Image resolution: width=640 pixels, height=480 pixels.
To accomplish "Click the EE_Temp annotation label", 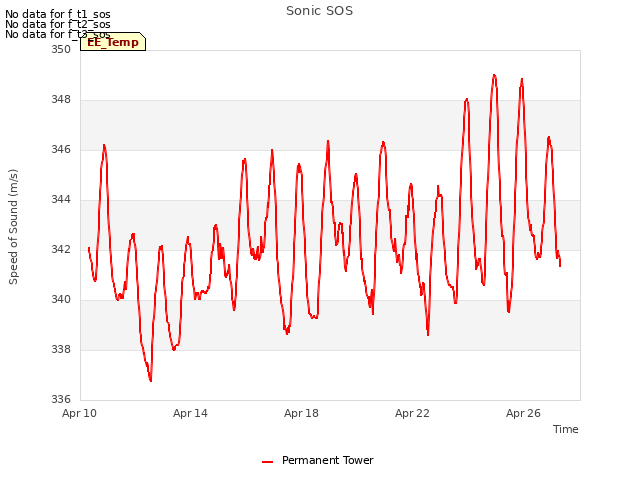I will tap(113, 42).
